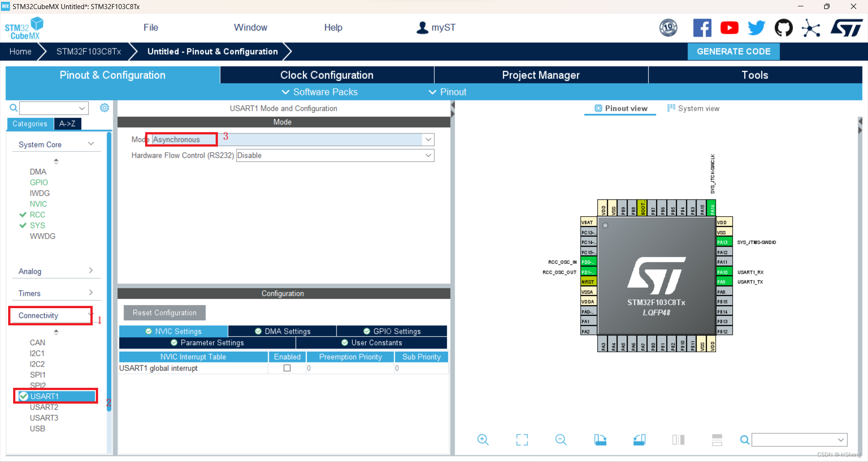
Task: Select USART2 in the Connectivity list
Action: click(44, 407)
